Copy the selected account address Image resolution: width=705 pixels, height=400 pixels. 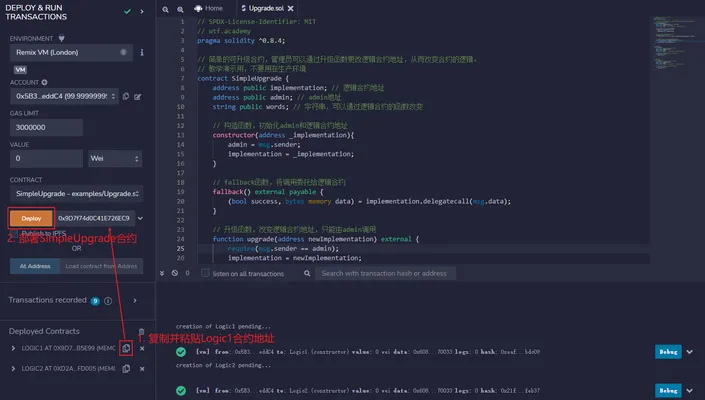click(126, 96)
